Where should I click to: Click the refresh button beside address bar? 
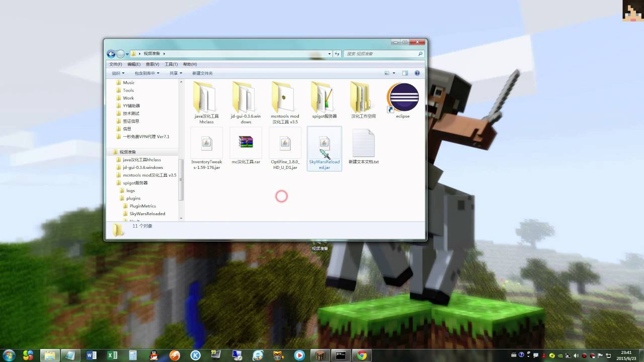tap(337, 54)
